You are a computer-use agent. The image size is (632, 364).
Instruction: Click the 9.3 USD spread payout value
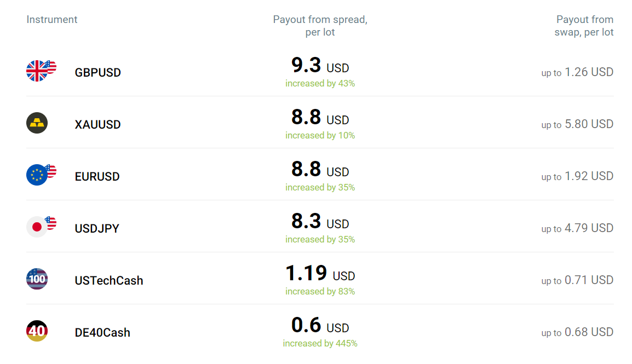[x=320, y=65]
